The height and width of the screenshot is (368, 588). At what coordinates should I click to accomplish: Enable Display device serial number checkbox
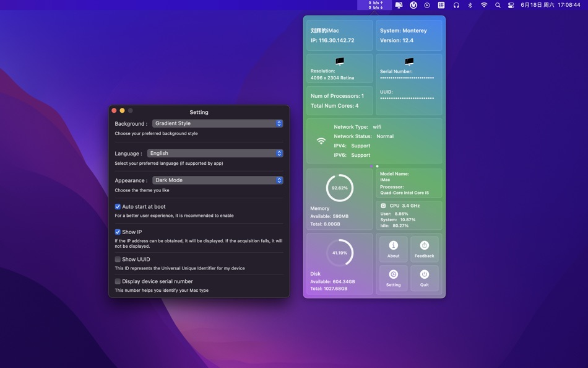(x=118, y=281)
